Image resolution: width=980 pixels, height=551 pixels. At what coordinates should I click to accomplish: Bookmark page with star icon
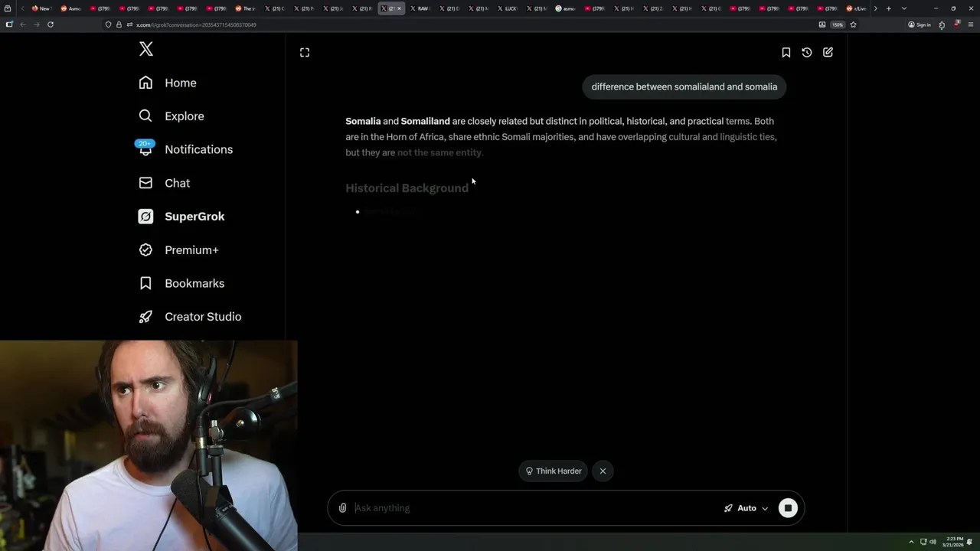[x=853, y=24]
